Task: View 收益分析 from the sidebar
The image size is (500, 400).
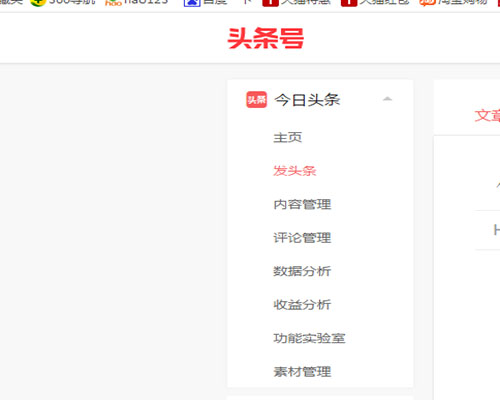Action: [x=302, y=304]
